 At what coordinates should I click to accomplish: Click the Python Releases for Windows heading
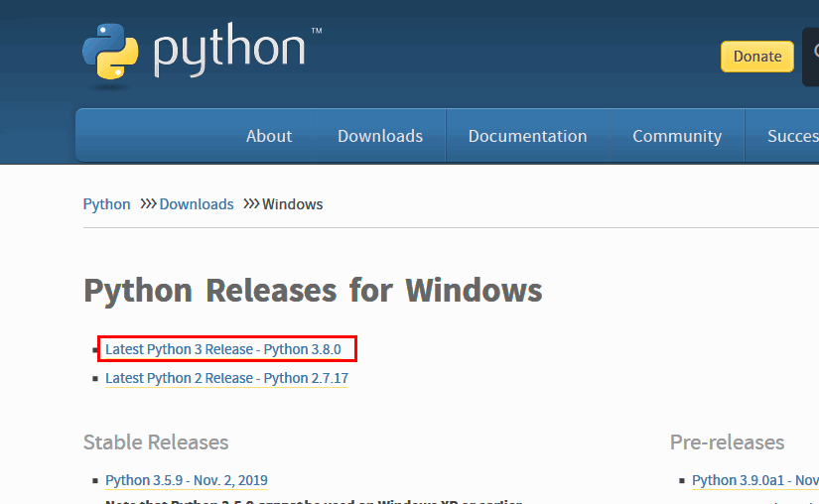313,290
